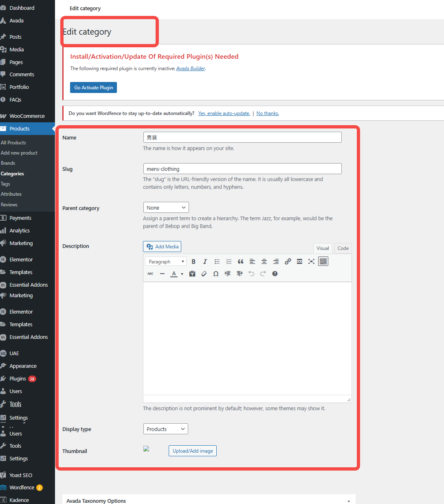Insert a bulleted list
The height and width of the screenshot is (504, 444).
pyautogui.click(x=217, y=262)
